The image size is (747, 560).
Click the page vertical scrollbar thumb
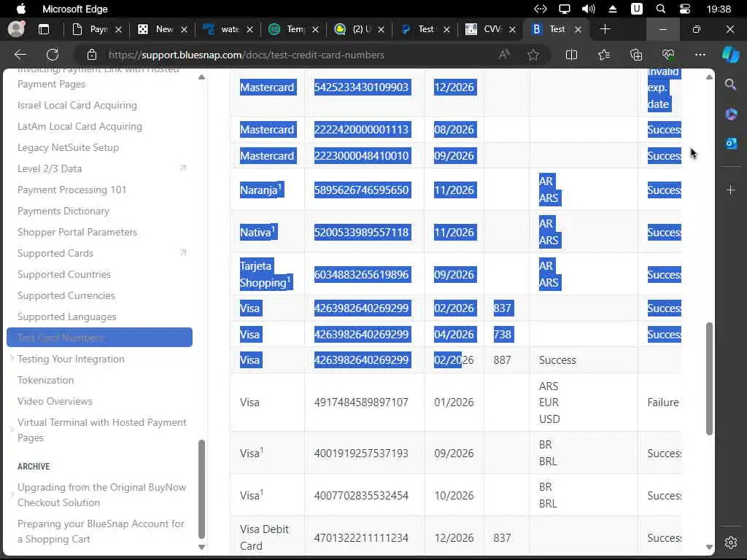coord(709,378)
